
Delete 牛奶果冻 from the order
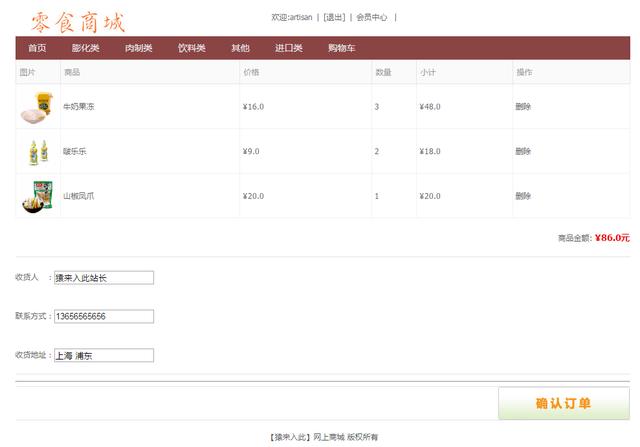click(x=523, y=106)
